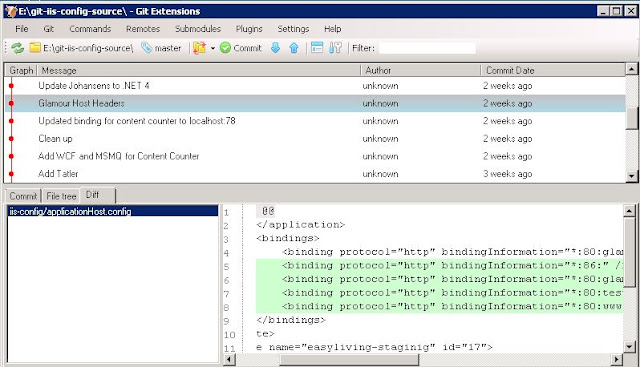Select the 'Clean up' commit
Image resolution: width=640 pixels, height=367 pixels.
point(315,138)
